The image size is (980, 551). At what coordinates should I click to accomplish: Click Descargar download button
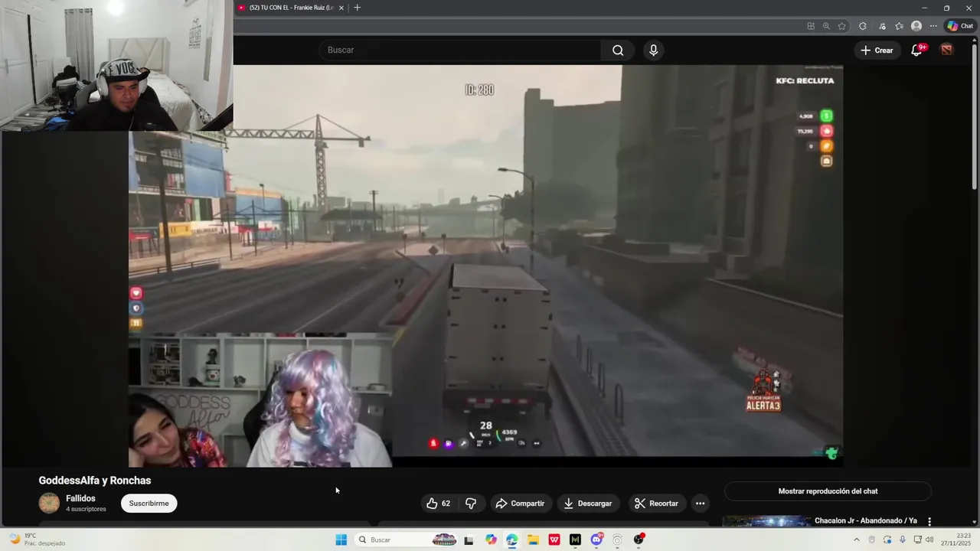pos(588,504)
